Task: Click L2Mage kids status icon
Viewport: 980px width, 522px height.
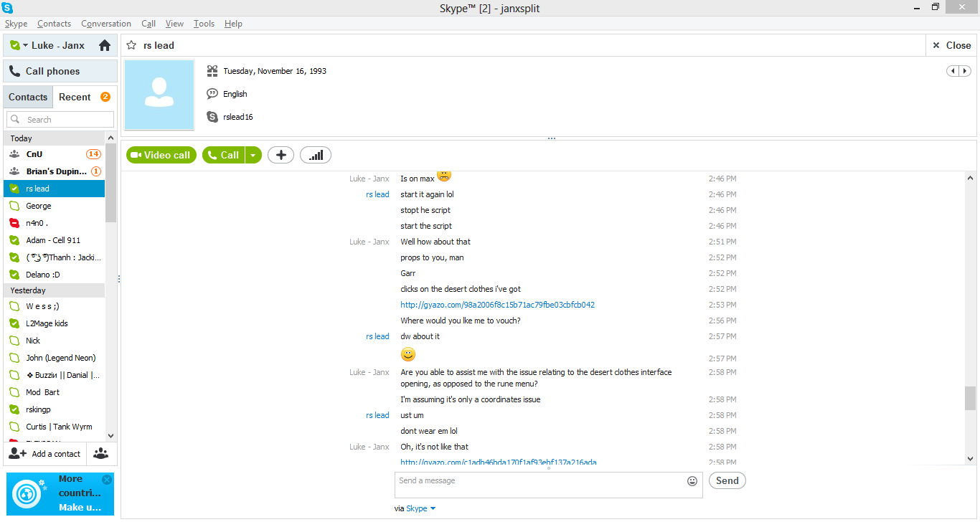Action: pos(14,323)
